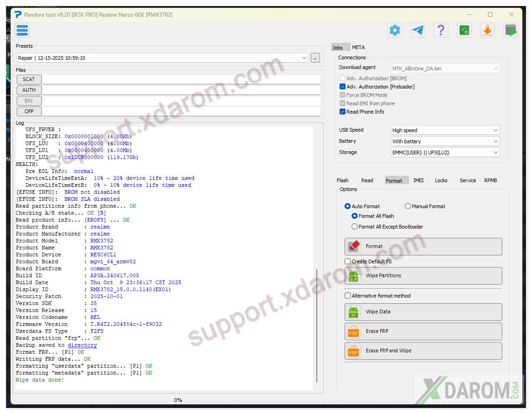Click the run play toolbar icon
Image resolution: width=532 pixels, height=414 pixels.
pyautogui.click(x=511, y=31)
